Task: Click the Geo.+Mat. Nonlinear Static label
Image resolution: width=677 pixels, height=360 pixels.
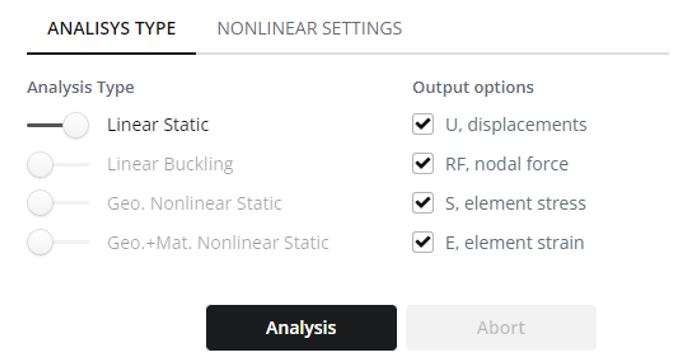Action: [218, 243]
